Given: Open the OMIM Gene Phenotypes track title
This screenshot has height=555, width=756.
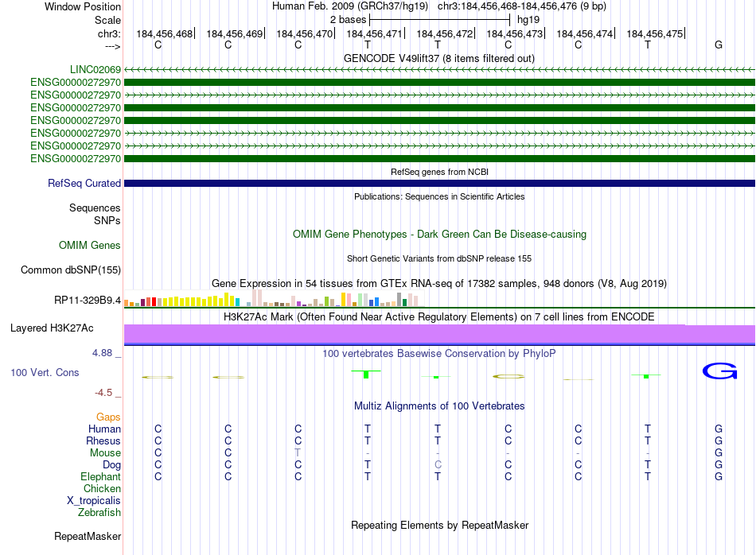Looking at the screenshot, I should [x=439, y=234].
